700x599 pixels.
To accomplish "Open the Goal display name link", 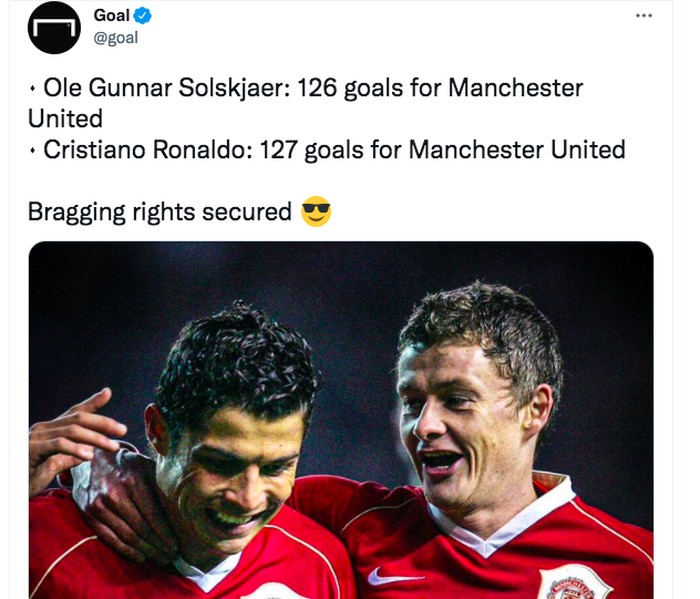I will point(112,16).
